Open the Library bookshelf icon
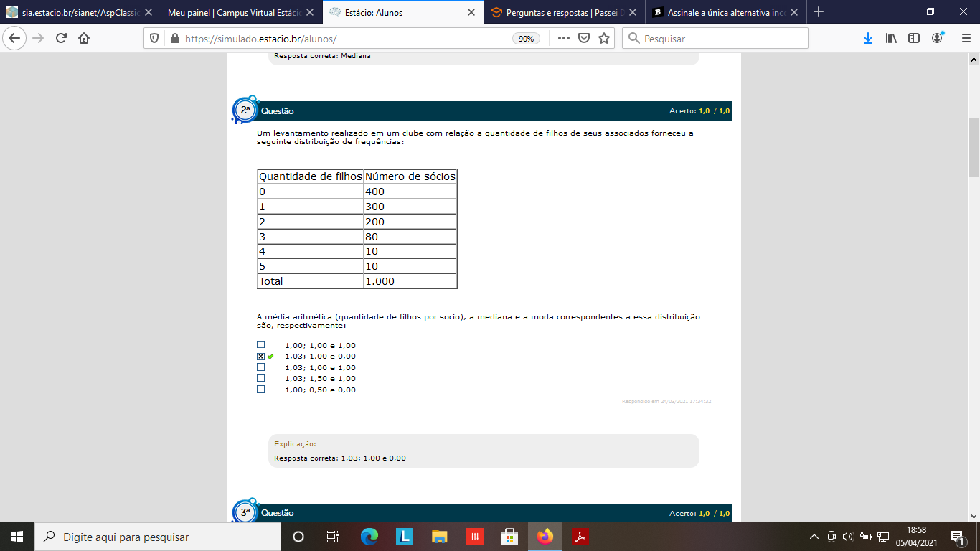Image resolution: width=980 pixels, height=551 pixels. pos(891,39)
